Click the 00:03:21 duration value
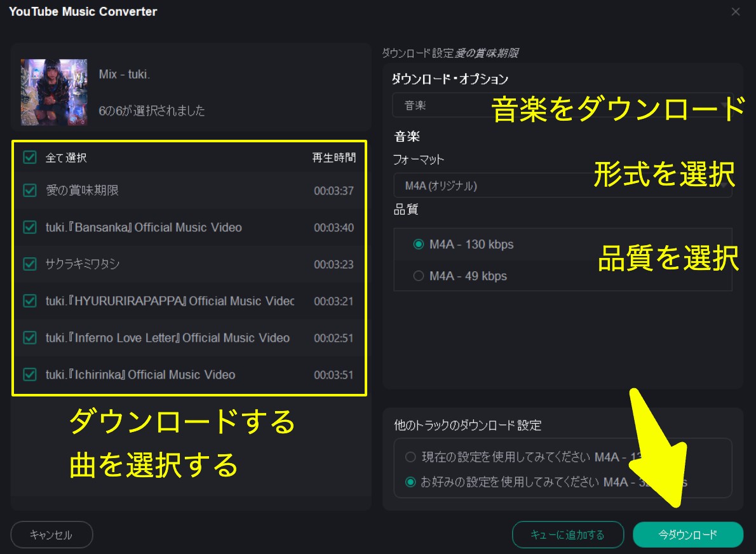The image size is (756, 554). 334,301
